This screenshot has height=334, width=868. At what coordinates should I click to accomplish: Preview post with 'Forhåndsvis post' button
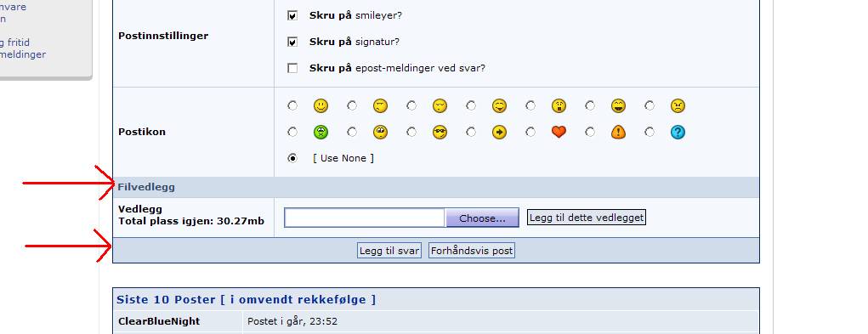[472, 251]
